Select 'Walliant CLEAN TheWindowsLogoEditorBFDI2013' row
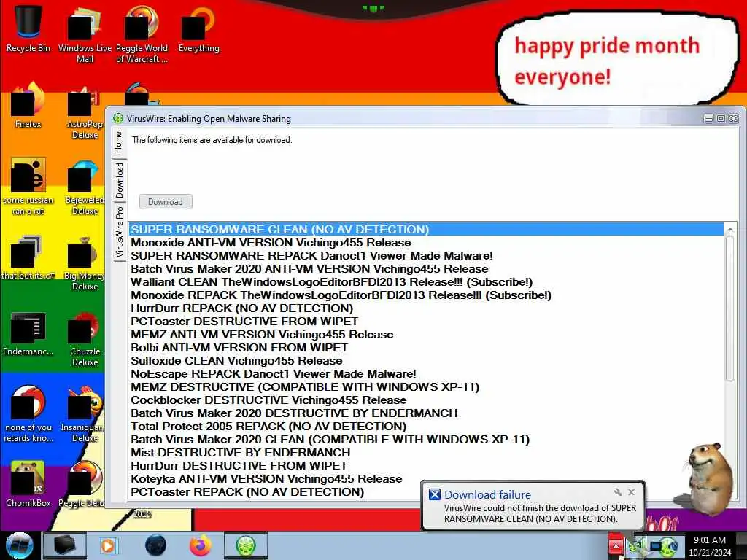Screen dimensions: 747x560 pos(426,282)
